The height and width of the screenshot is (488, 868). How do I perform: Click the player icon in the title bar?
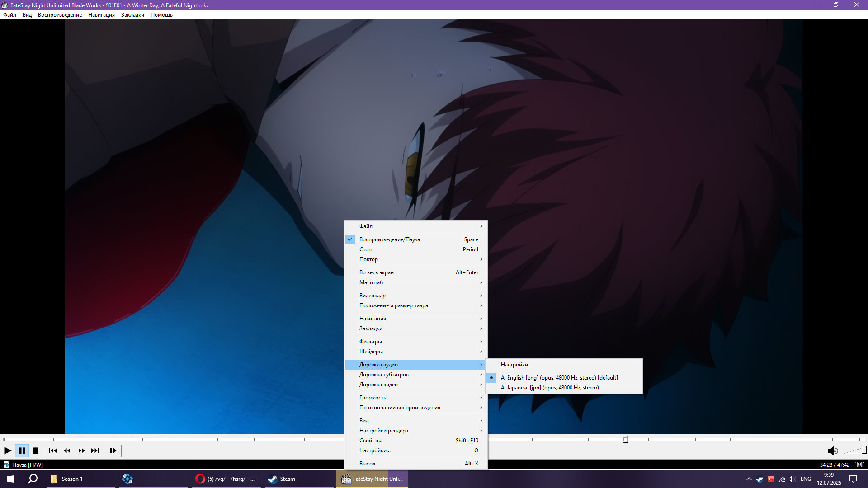point(5,5)
